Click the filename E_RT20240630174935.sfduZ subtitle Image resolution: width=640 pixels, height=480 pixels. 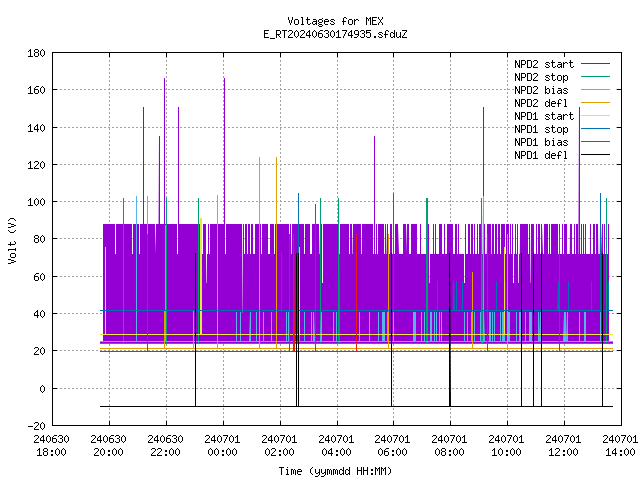click(335, 34)
